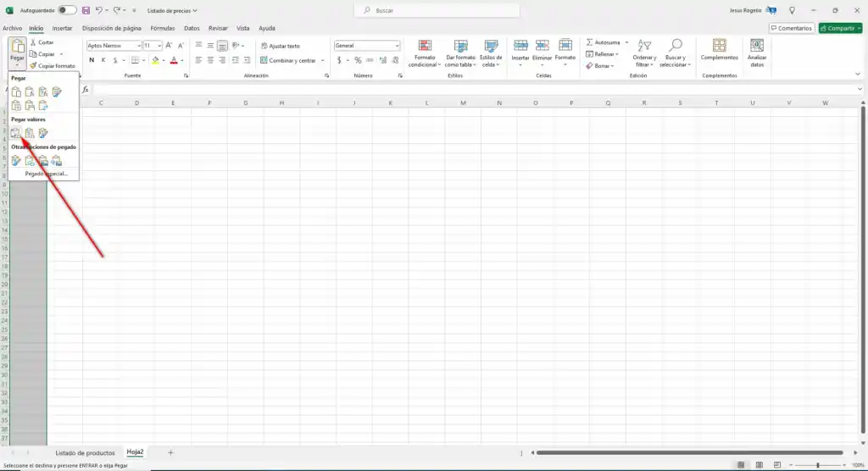Image resolution: width=868 pixels, height=471 pixels.
Task: Select the paste formulas icon
Action: 30,91
